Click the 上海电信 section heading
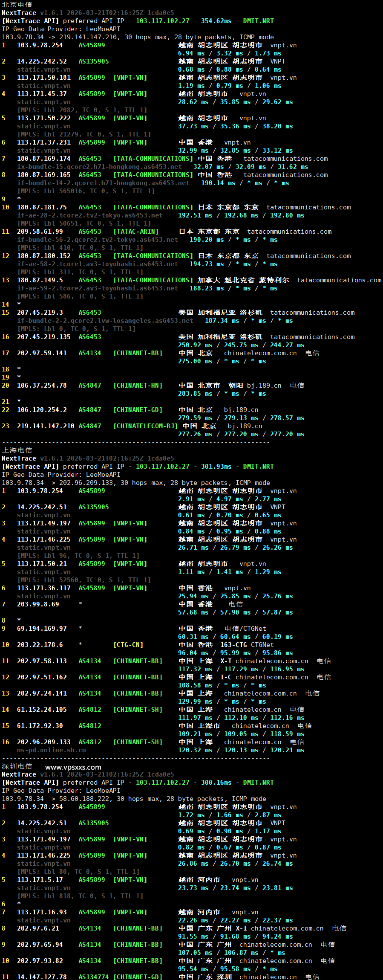The height and width of the screenshot is (980, 383). [17, 450]
